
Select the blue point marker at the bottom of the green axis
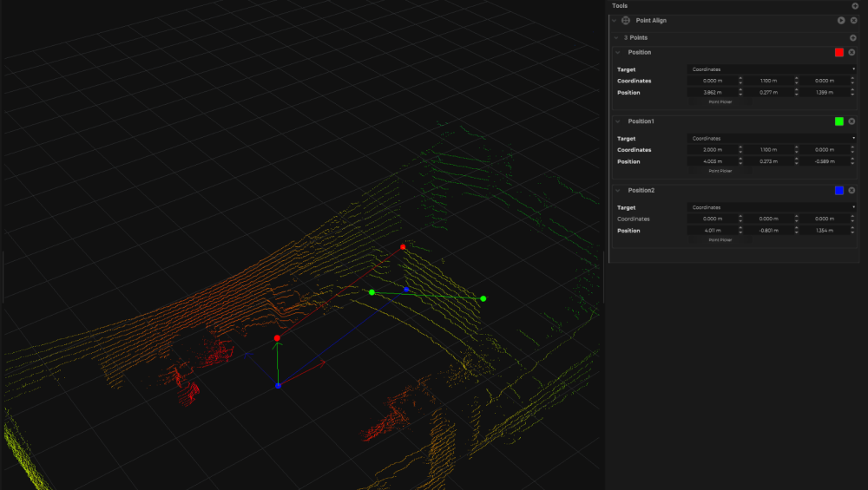click(x=279, y=386)
